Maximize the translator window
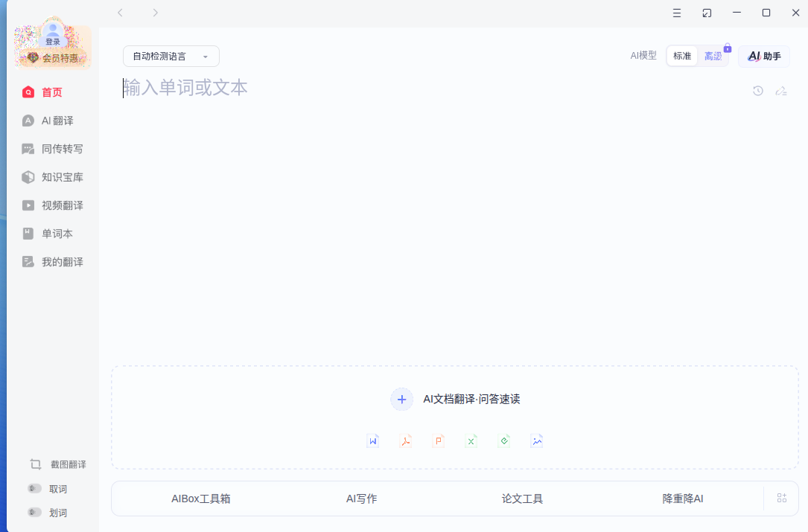The image size is (808, 532). [x=766, y=13]
